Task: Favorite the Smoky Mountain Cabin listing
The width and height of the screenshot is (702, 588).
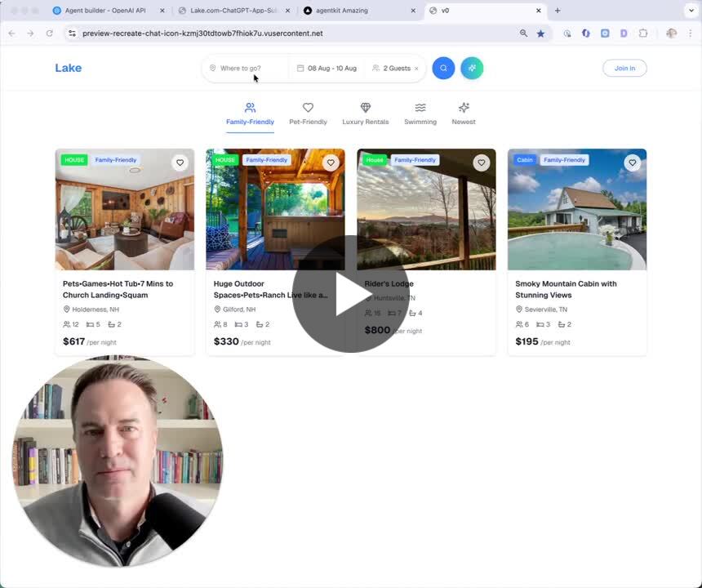Action: (x=632, y=163)
